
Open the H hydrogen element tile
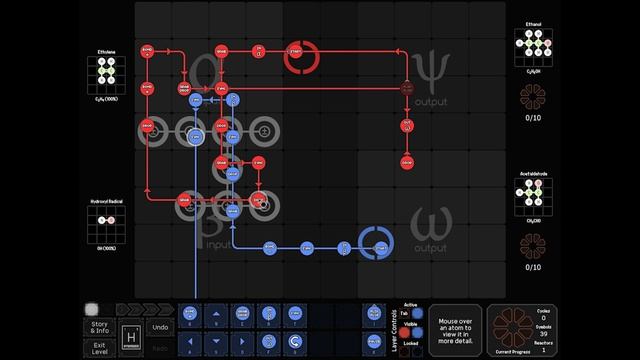tap(131, 338)
